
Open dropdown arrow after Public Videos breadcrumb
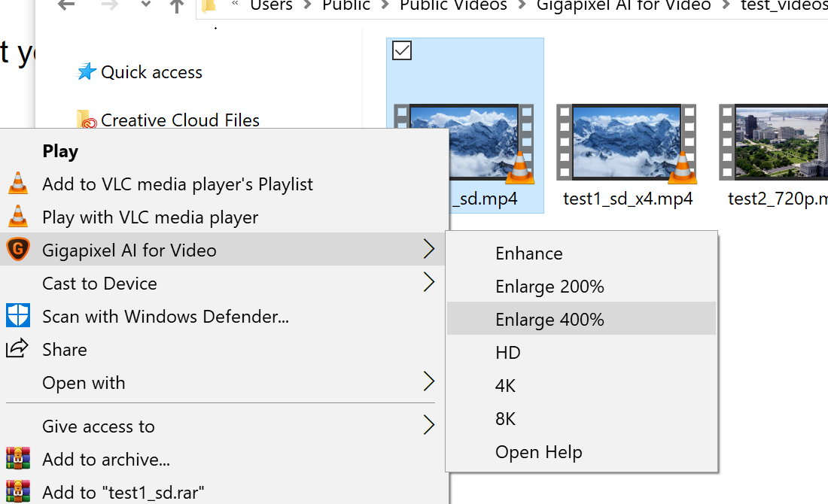[522, 5]
